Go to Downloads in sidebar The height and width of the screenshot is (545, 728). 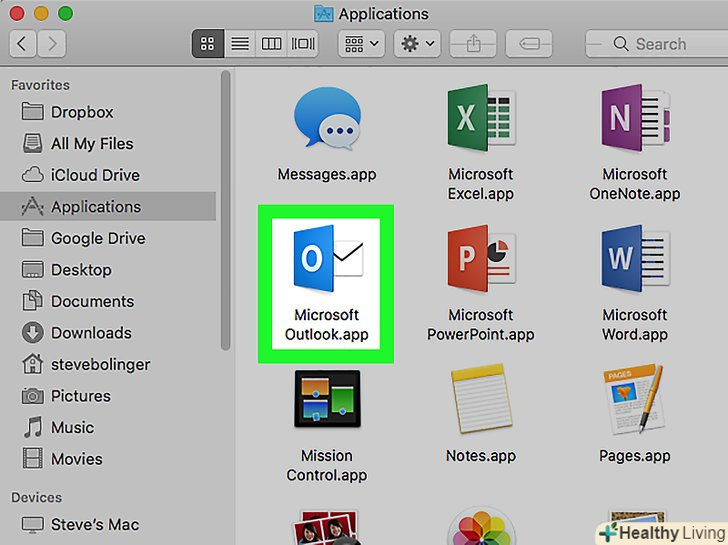click(91, 333)
